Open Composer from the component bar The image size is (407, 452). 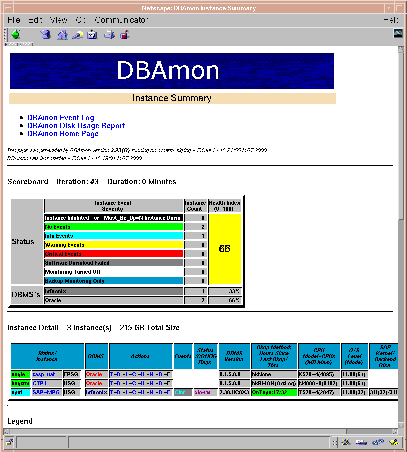coord(394,442)
